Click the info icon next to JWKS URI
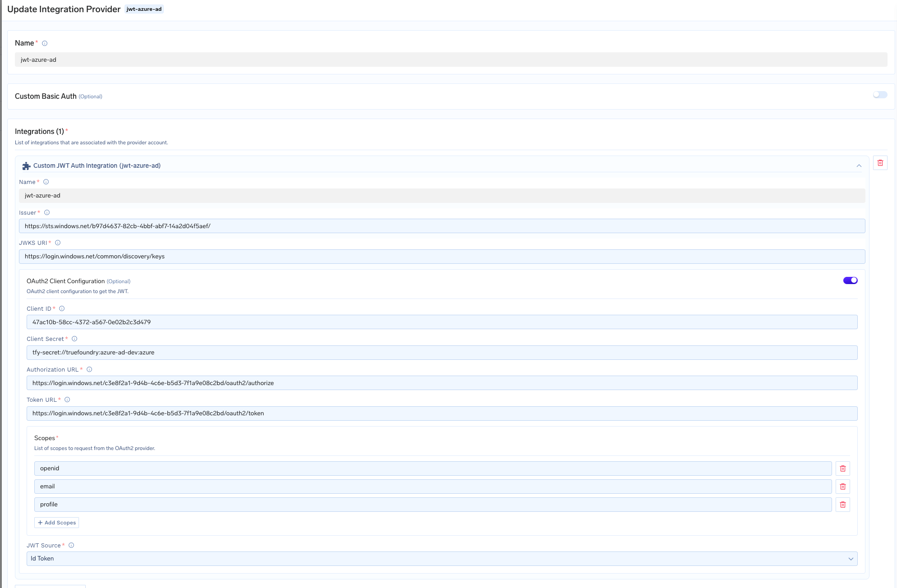The width and height of the screenshot is (897, 588). [x=58, y=243]
